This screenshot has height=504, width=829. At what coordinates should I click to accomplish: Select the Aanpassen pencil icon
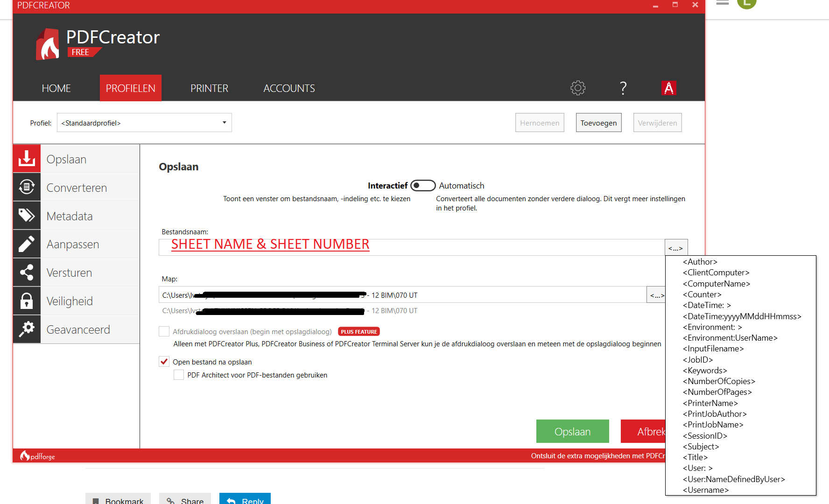point(27,244)
